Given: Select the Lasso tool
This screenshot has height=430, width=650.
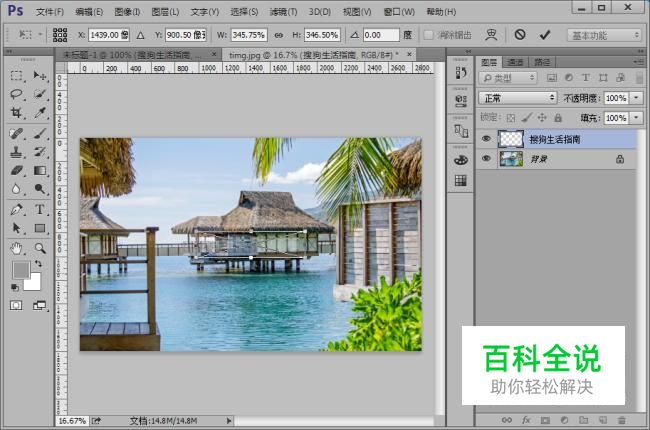Looking at the screenshot, I should pyautogui.click(x=16, y=94).
